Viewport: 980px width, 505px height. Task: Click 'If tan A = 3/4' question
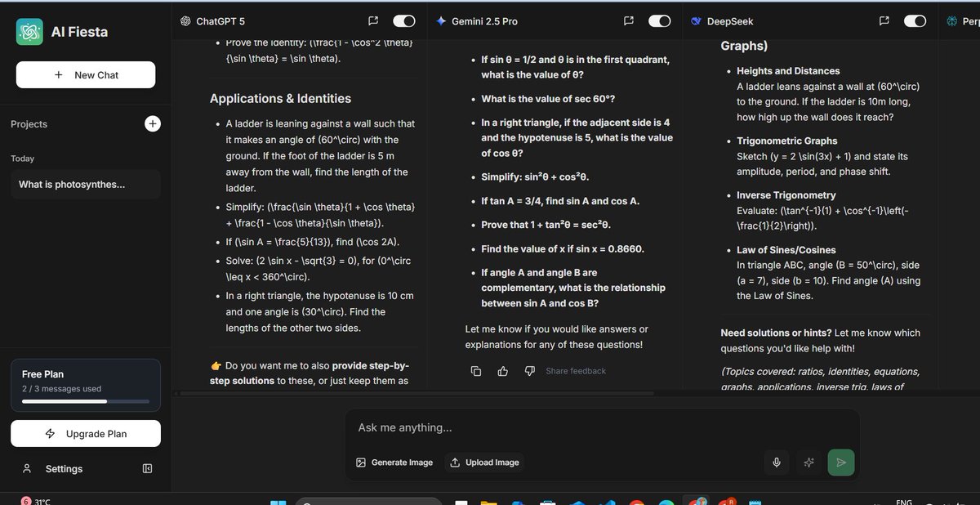(x=560, y=201)
